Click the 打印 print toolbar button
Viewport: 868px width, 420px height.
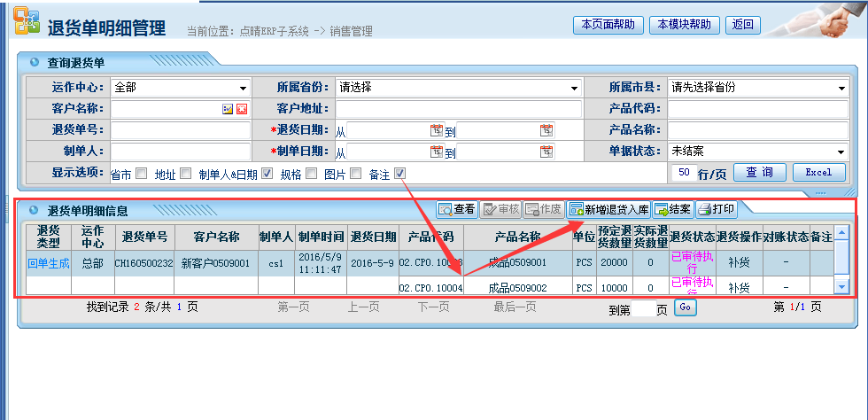point(716,210)
